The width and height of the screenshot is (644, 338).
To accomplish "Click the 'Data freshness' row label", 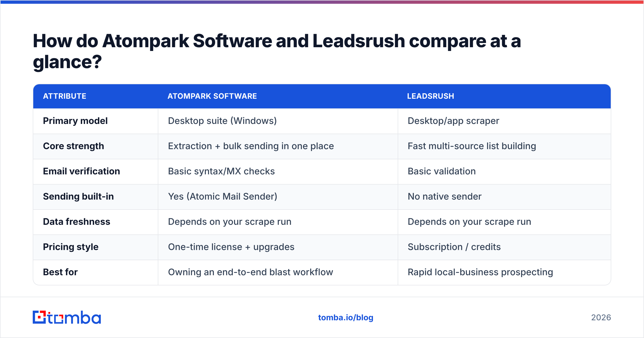I will (x=77, y=222).
